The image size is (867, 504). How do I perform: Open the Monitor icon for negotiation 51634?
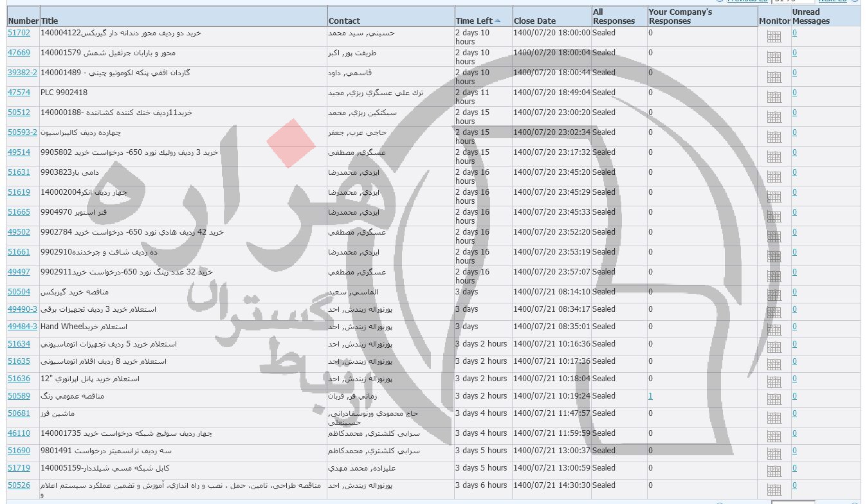click(774, 347)
